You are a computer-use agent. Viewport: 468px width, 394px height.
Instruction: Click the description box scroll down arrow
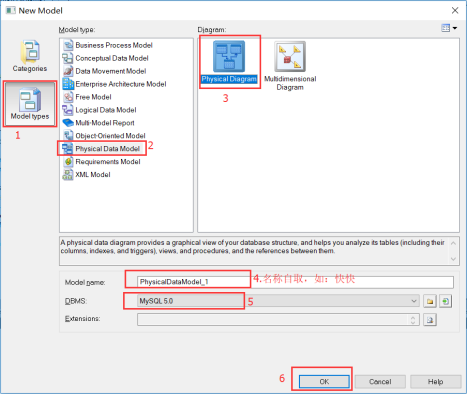point(453,259)
